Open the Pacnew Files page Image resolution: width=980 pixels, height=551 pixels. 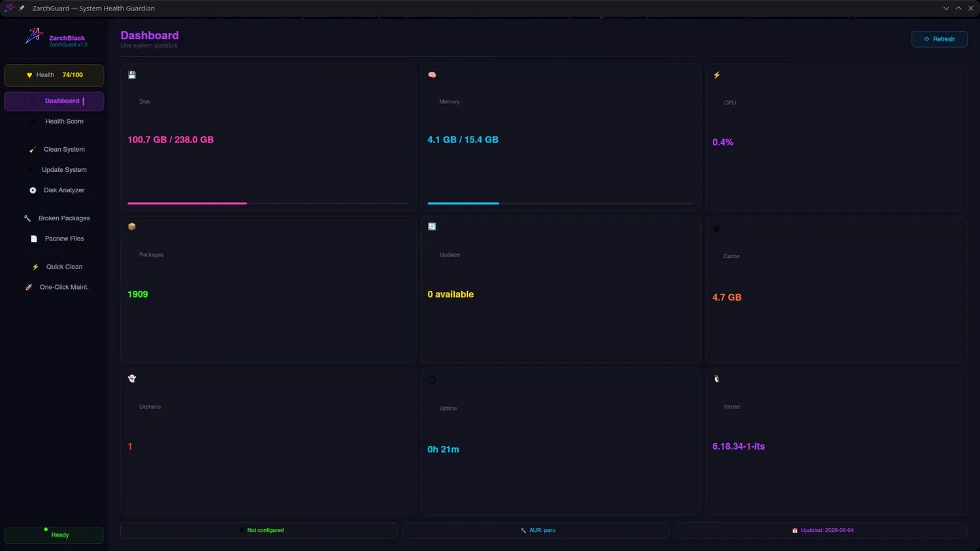(54, 239)
